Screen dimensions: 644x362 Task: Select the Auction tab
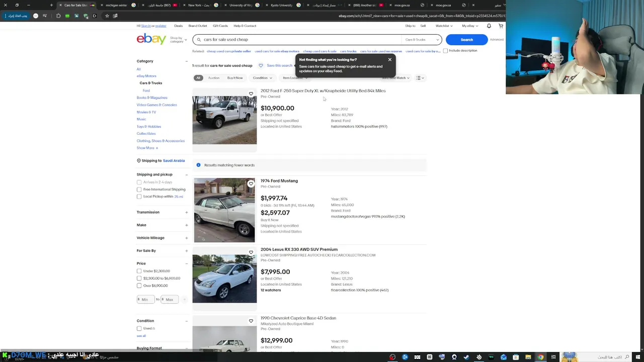pyautogui.click(x=213, y=78)
